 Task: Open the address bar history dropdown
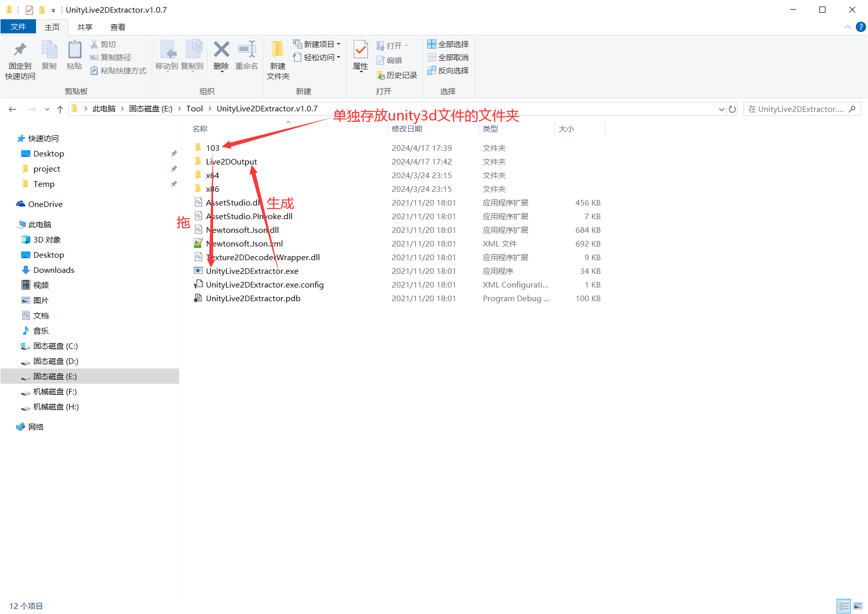(x=722, y=109)
